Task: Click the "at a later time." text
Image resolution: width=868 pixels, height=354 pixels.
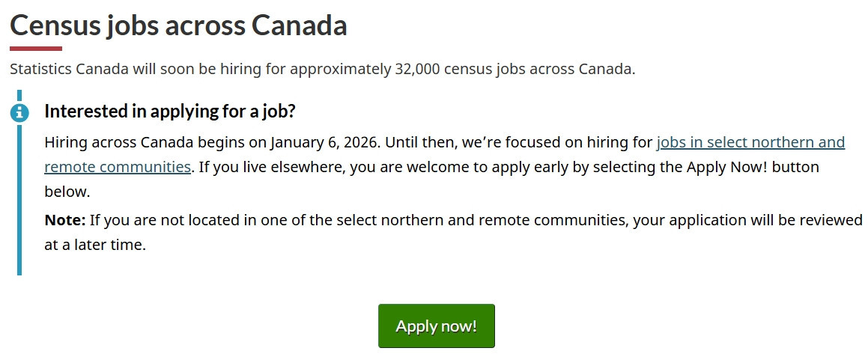Action: click(94, 244)
